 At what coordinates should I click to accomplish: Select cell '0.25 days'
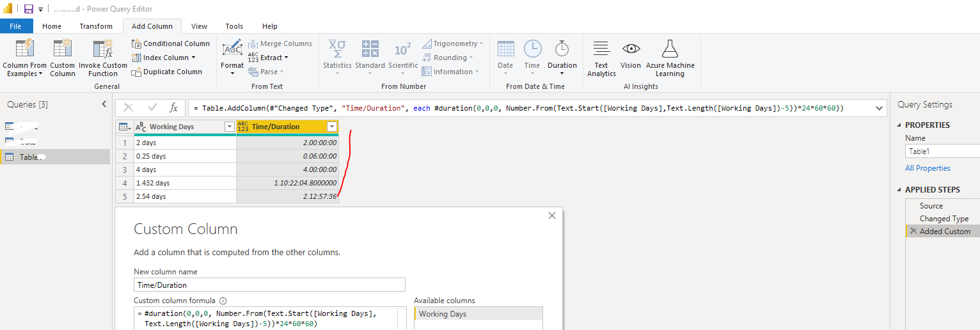point(185,156)
